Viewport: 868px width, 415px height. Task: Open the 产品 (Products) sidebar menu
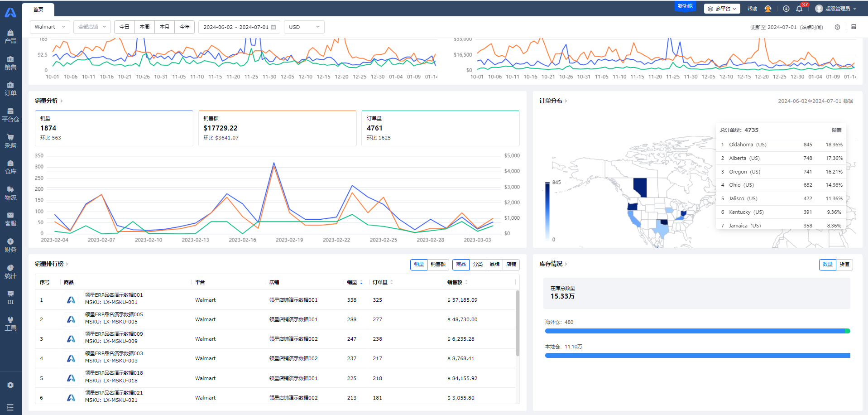point(10,36)
